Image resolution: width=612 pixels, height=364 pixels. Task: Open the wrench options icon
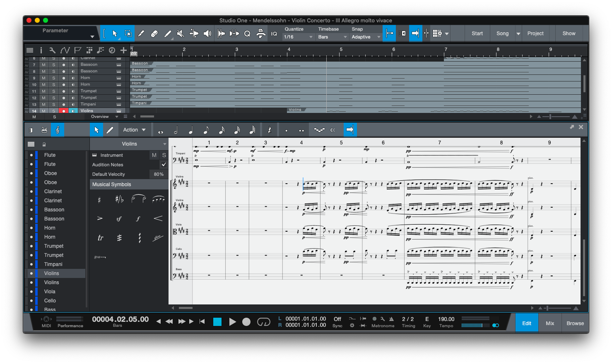[52, 50]
